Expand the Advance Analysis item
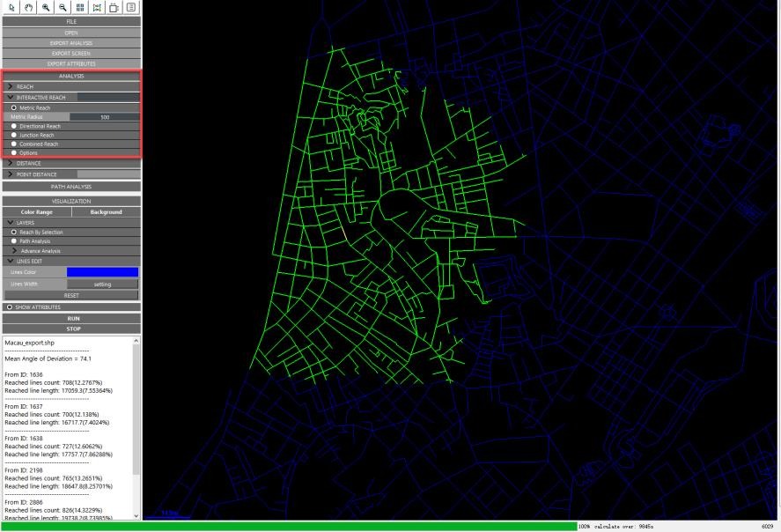The width and height of the screenshot is (781, 532). (71, 251)
